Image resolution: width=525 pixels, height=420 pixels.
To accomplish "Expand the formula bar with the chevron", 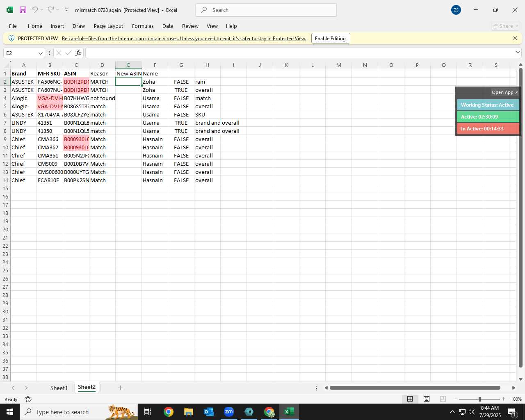I will tap(518, 52).
